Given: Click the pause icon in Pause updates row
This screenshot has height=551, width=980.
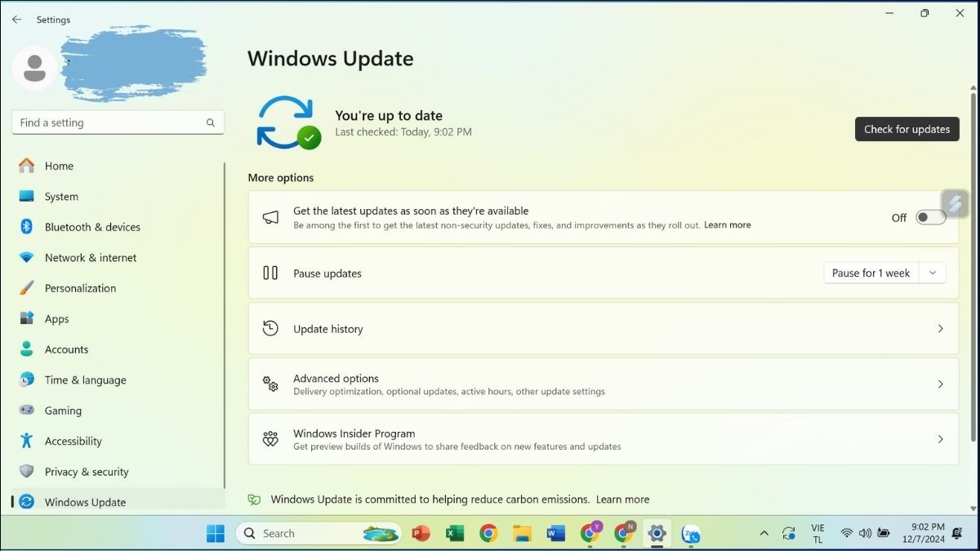Looking at the screenshot, I should coord(270,273).
